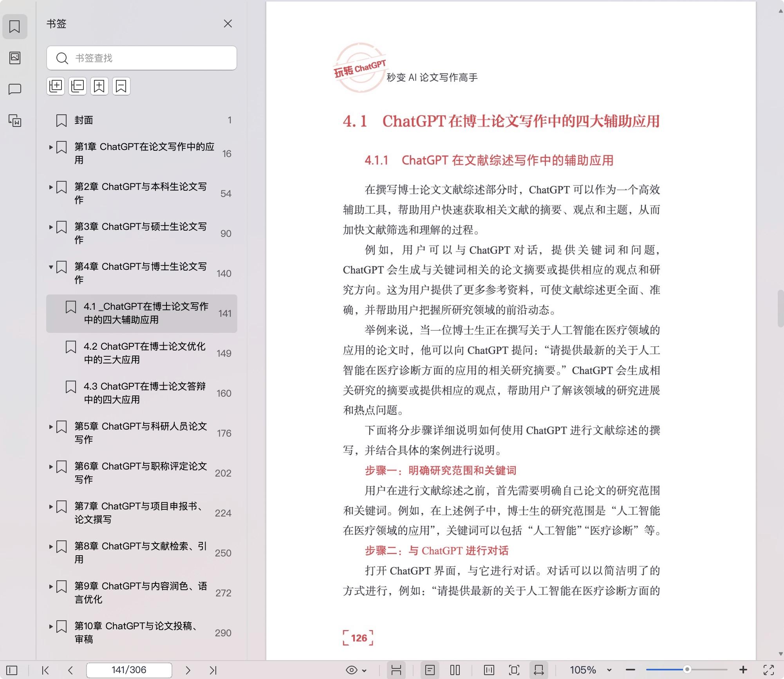Open 第3章 ChatGPT与硕士生论文写作 bookmark
This screenshot has width=784, height=679.
[141, 233]
